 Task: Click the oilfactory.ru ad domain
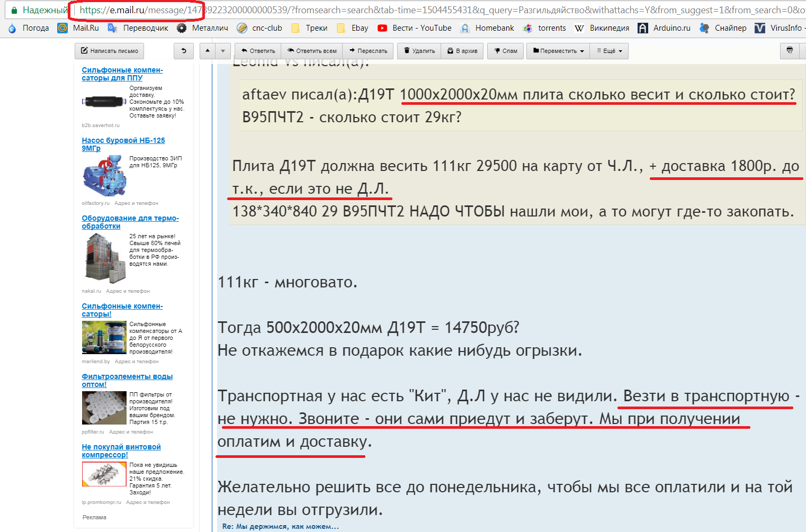click(x=95, y=203)
